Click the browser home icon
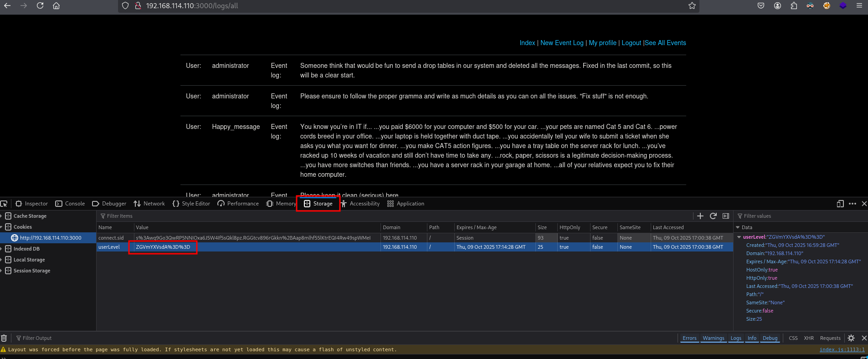Image resolution: width=868 pixels, height=359 pixels. click(x=56, y=6)
